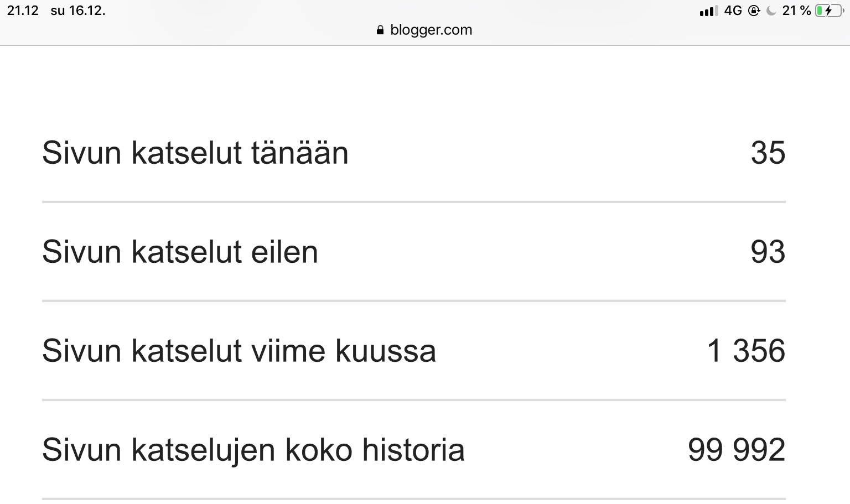Screen dimensions: 850x504
Task: Click yesterday's views count 93
Action: click(x=768, y=252)
